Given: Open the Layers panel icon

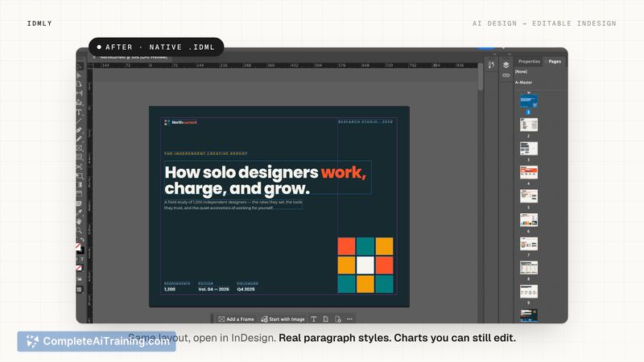Looking at the screenshot, I should click(x=506, y=65).
